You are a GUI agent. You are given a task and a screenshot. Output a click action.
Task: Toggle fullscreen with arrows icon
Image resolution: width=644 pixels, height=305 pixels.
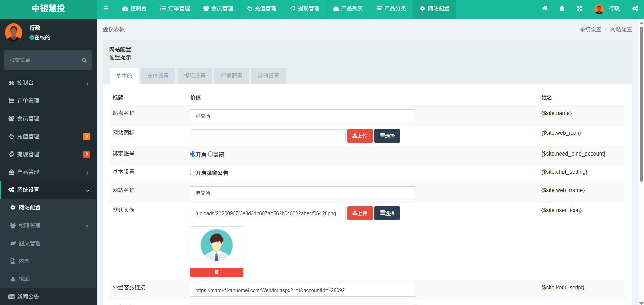(579, 9)
